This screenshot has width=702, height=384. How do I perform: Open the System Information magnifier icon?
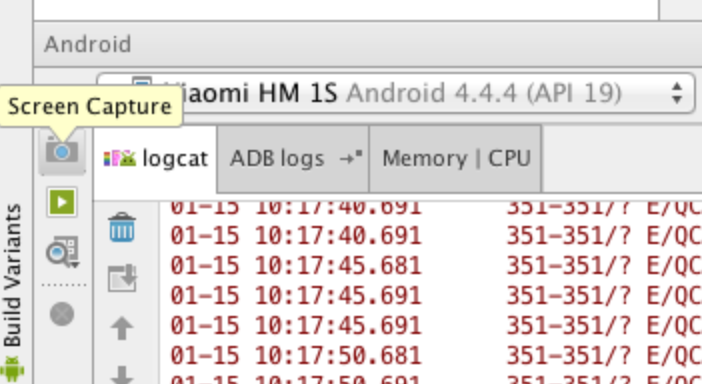63,252
